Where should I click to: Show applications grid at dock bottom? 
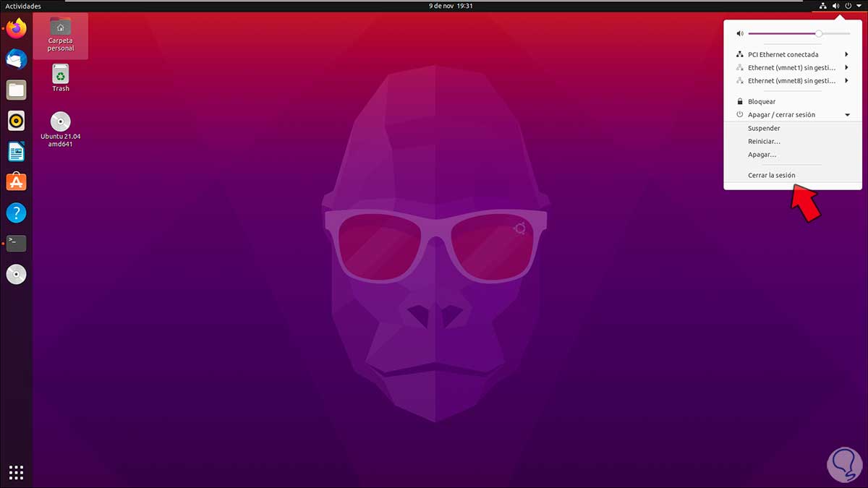tap(16, 473)
